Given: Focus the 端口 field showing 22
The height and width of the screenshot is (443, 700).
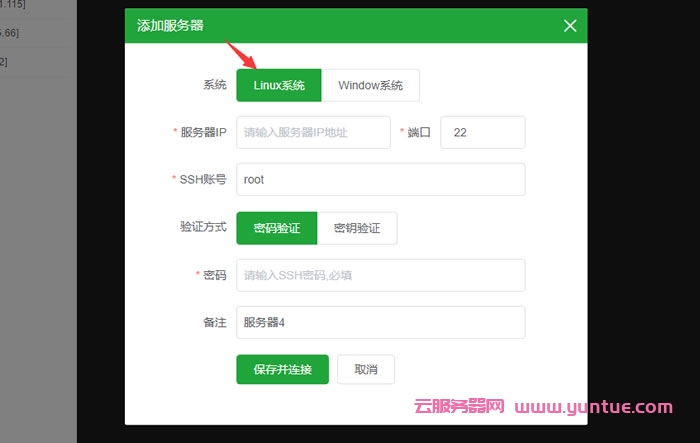Looking at the screenshot, I should pyautogui.click(x=482, y=132).
